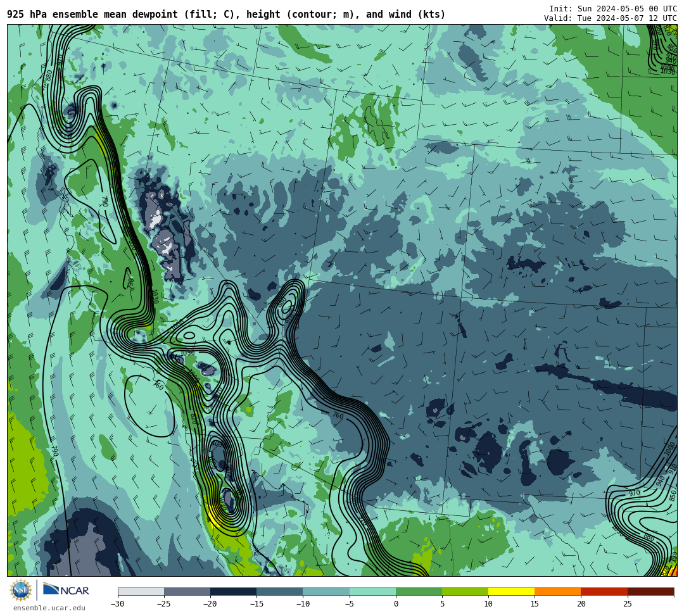Click the 'Valid: Tue 2024-05-07 12 UTC' text
This screenshot has width=684, height=616.
(611, 18)
